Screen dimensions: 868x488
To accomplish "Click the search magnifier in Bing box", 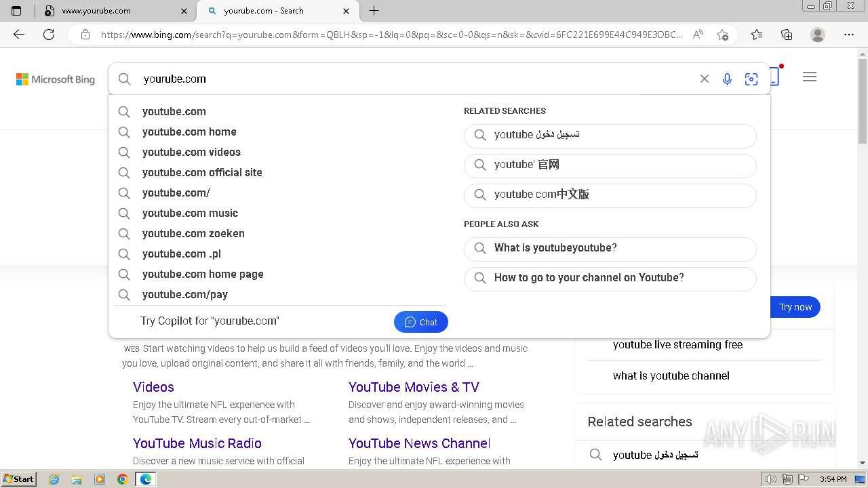I will (x=125, y=79).
